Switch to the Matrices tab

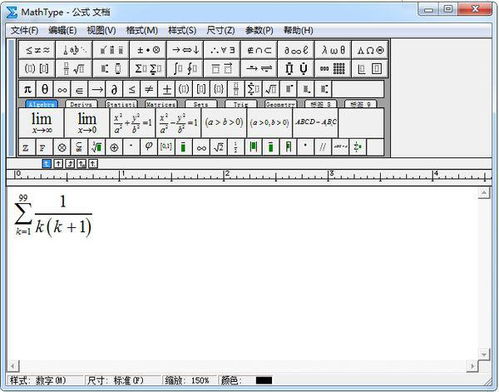[x=161, y=104]
